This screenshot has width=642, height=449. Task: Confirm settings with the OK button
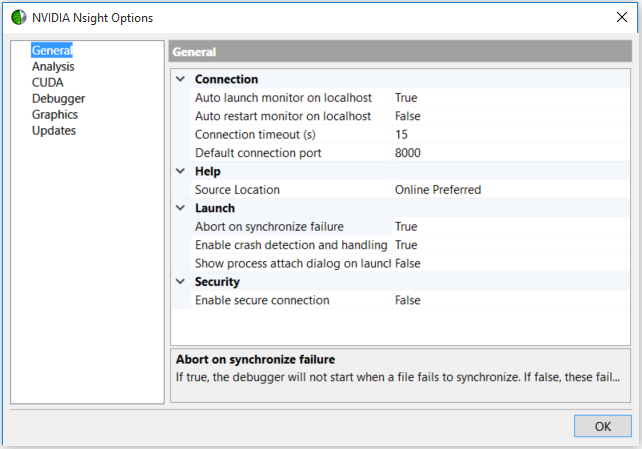coord(603,426)
